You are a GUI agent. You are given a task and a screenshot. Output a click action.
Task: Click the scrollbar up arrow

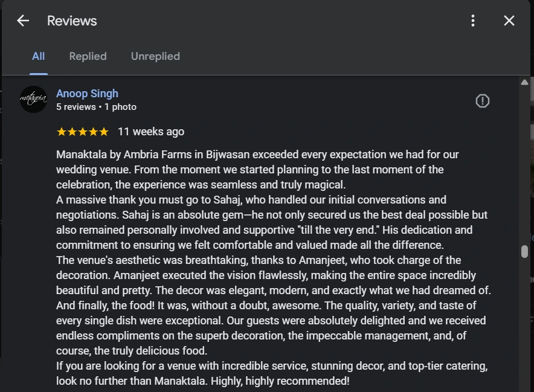[x=524, y=82]
